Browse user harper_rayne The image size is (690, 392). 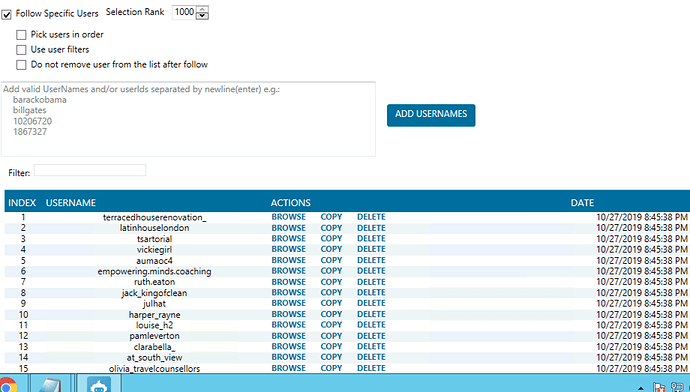click(x=288, y=314)
